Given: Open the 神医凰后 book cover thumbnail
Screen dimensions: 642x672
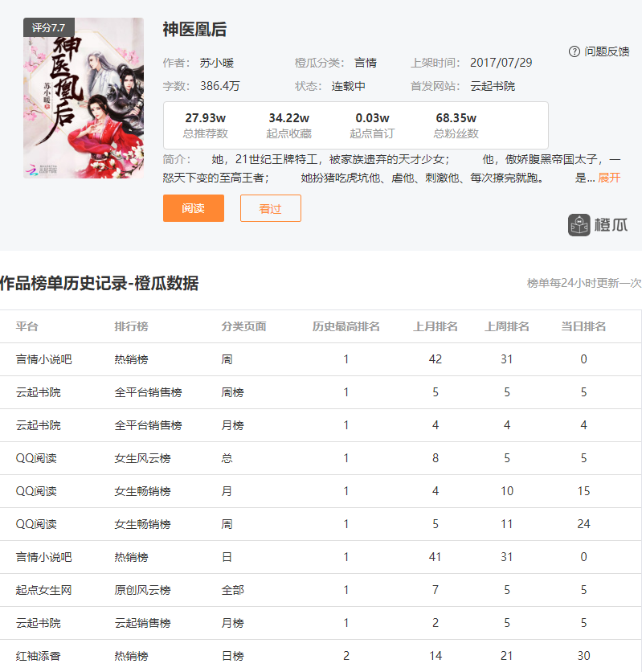Looking at the screenshot, I should [84, 98].
